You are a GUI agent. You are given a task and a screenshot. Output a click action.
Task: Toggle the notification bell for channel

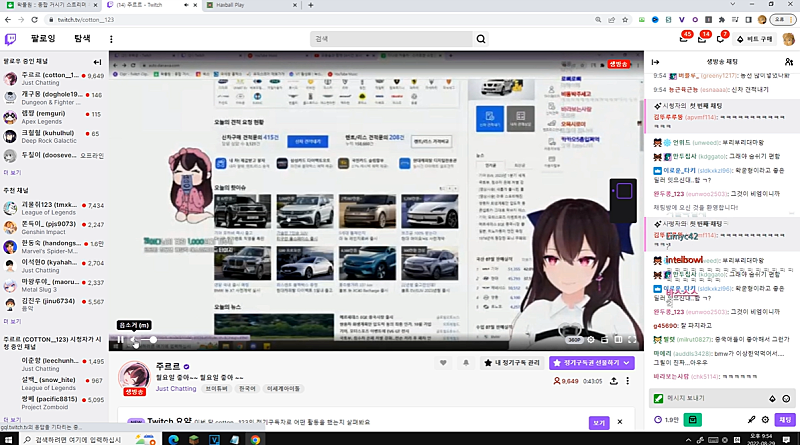(x=464, y=363)
